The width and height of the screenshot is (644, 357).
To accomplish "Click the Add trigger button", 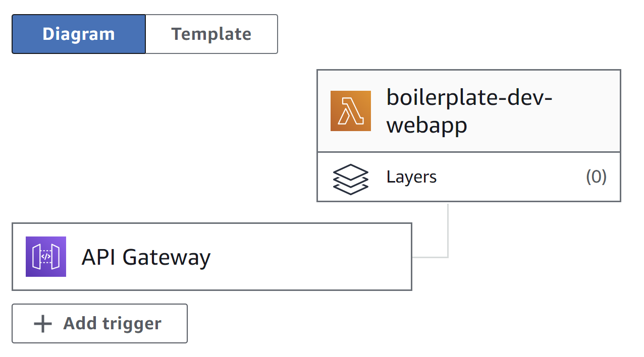I will click(99, 323).
